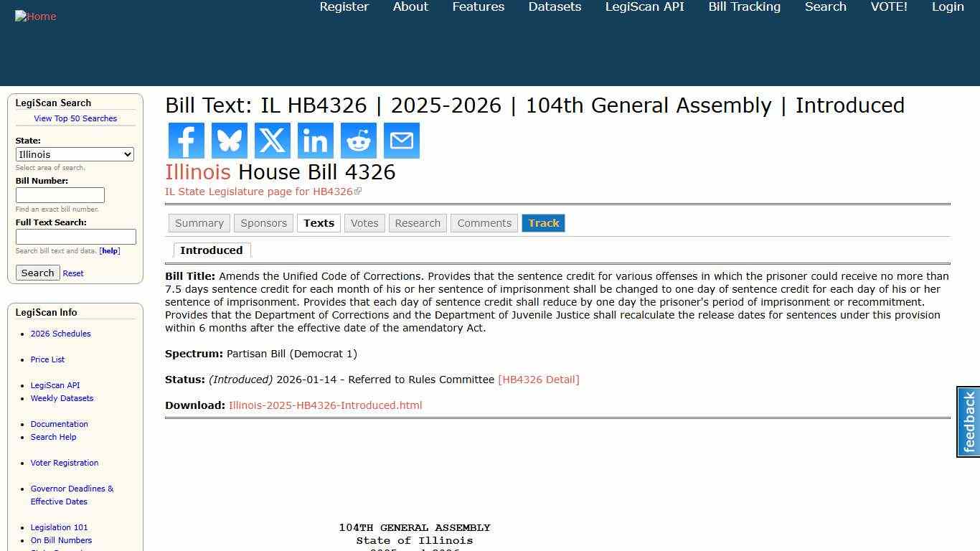Screen dimensions: 980x551
Task: View Top 50 Searches
Action: coord(75,118)
